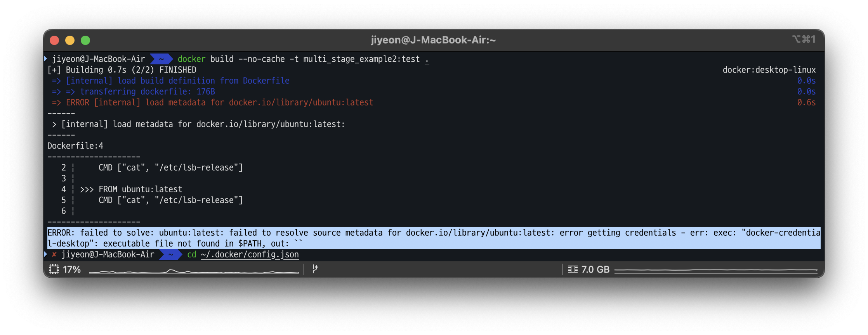The width and height of the screenshot is (868, 335).
Task: Click the Dockerfile:4 text
Action: coord(75,146)
